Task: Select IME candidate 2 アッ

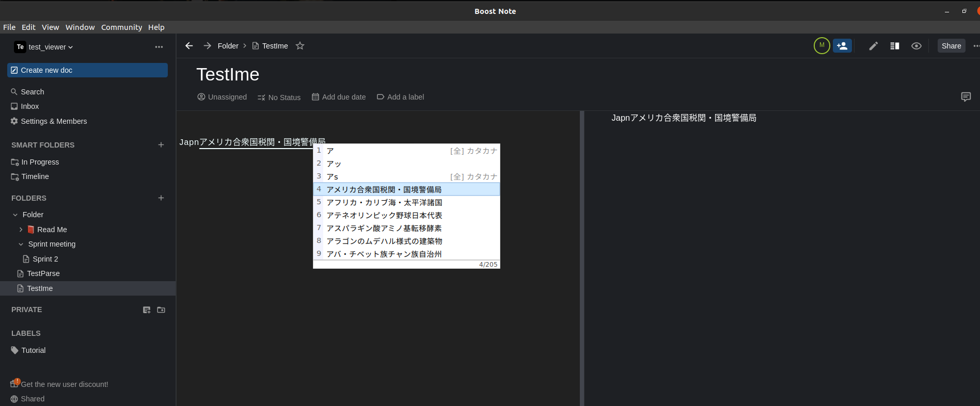Action: point(406,164)
